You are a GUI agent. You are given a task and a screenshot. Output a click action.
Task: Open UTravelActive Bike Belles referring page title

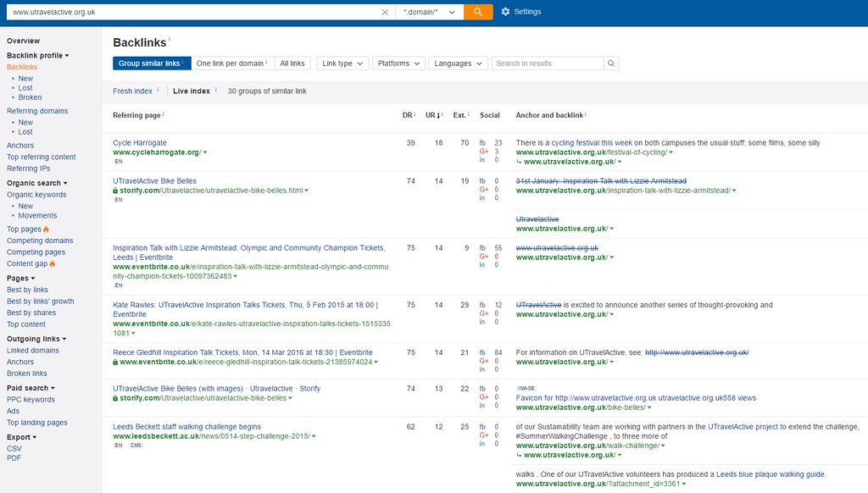[154, 181]
